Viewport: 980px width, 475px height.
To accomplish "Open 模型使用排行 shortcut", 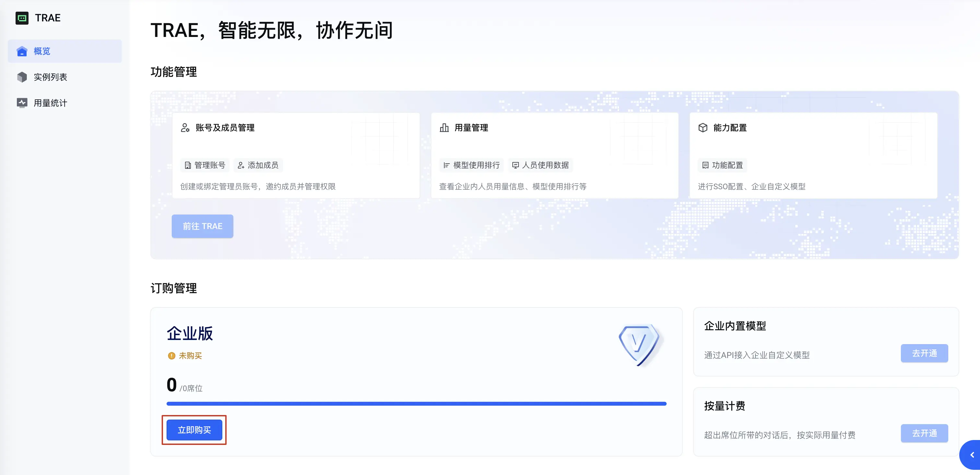I will coord(472,165).
